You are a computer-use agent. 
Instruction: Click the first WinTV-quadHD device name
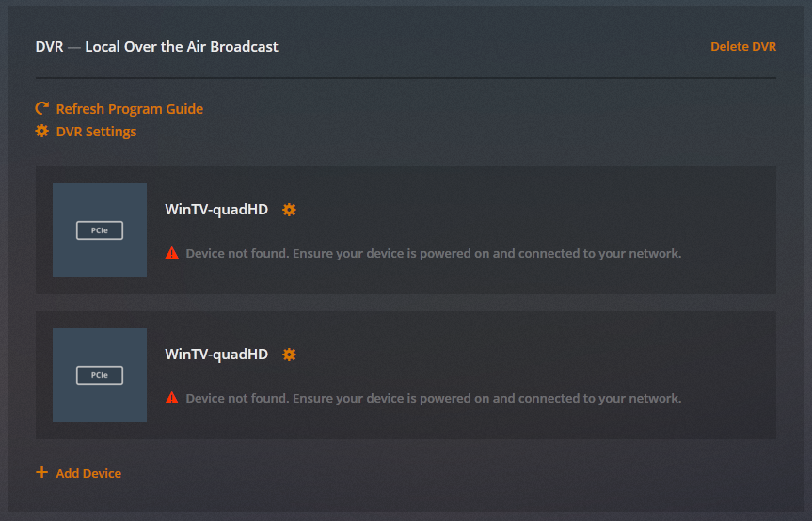(216, 210)
